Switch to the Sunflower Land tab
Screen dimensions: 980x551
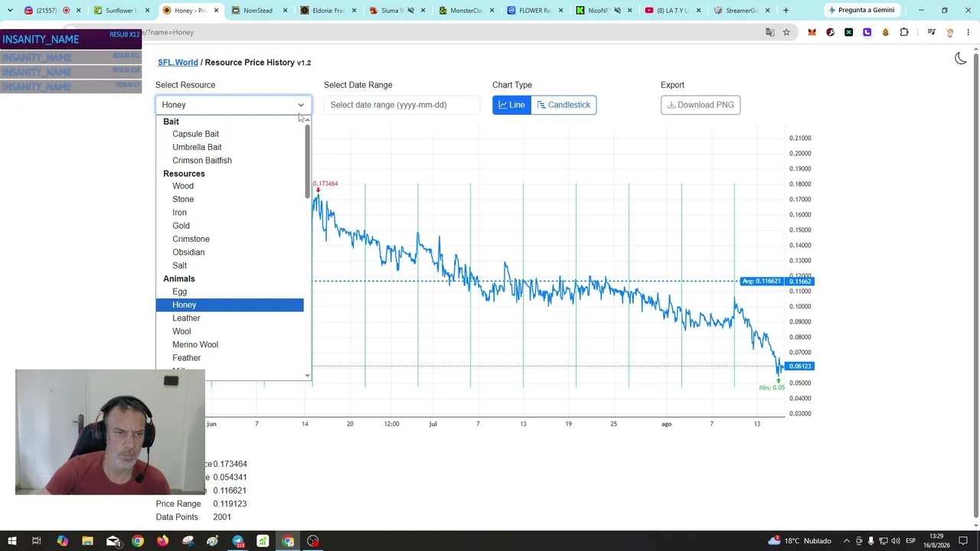tap(121, 11)
